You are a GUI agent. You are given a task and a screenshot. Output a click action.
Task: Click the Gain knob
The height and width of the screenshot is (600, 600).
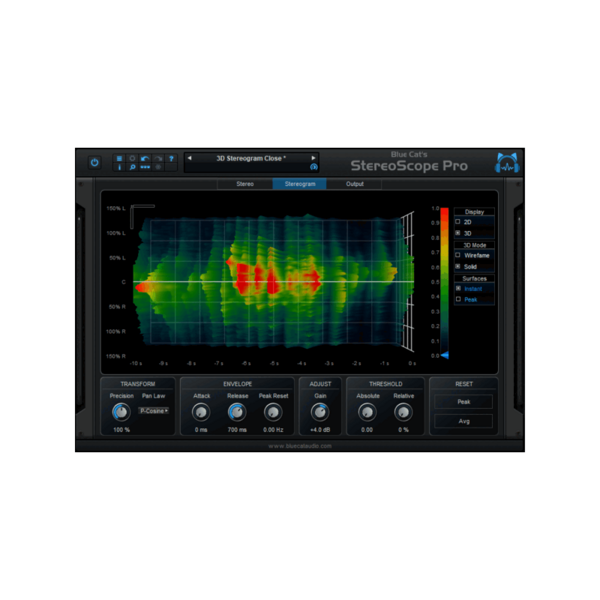[320, 412]
